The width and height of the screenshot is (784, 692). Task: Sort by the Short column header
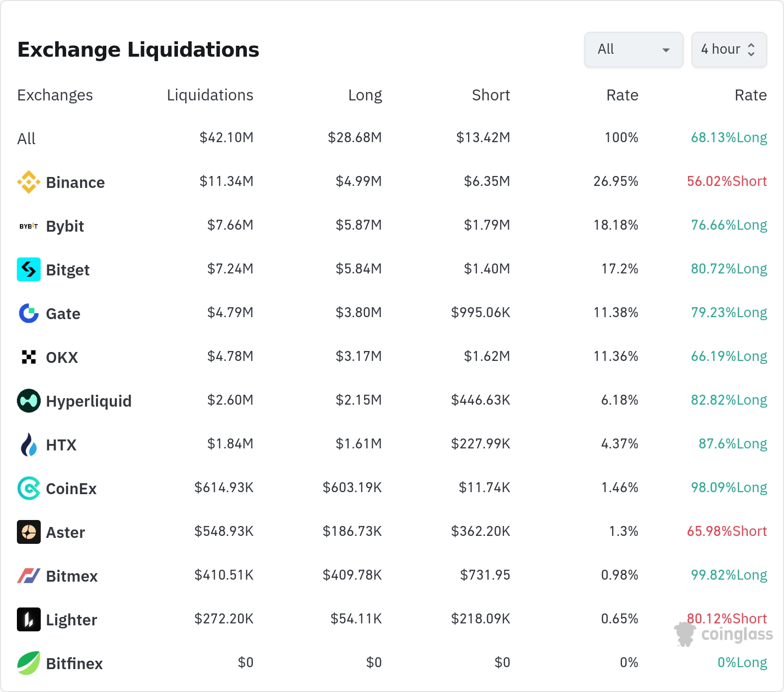490,95
